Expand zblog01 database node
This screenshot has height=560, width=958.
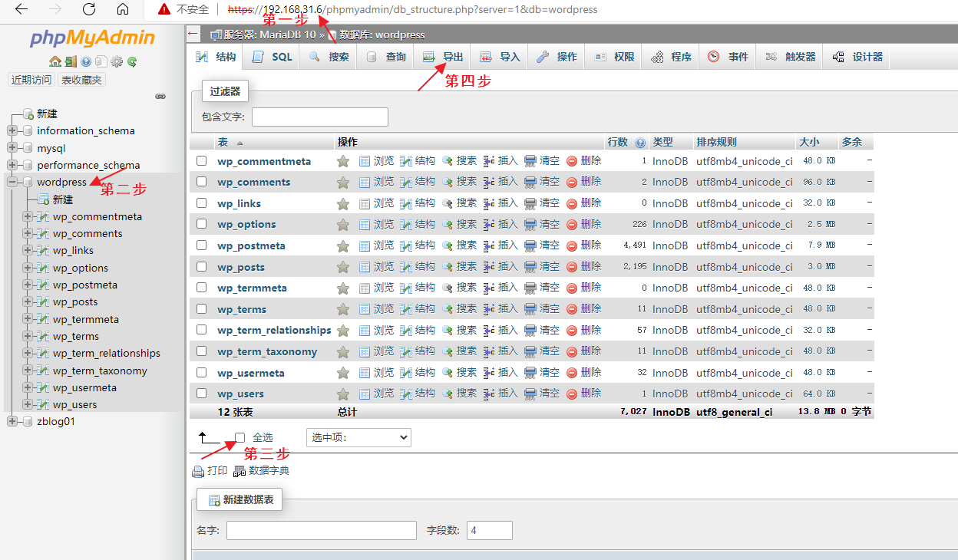[12, 421]
